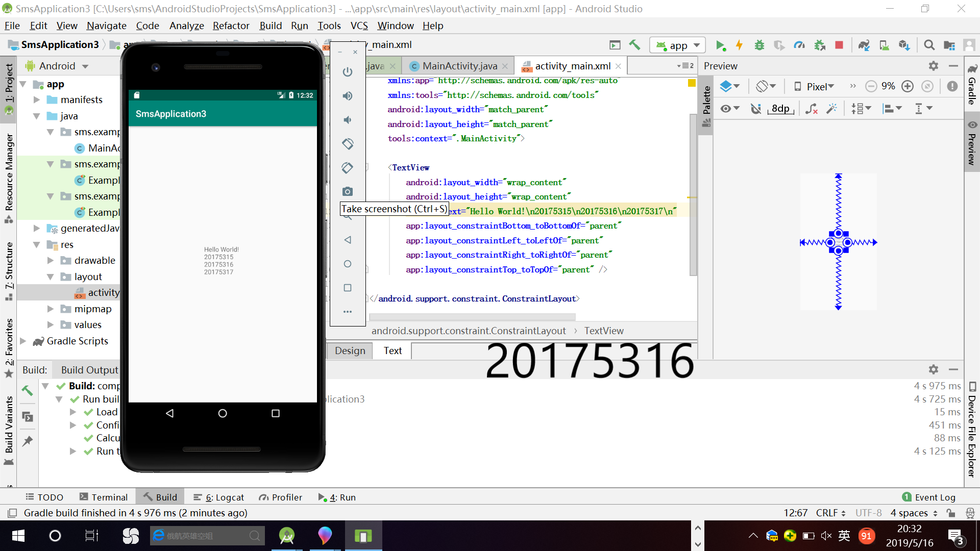Viewport: 980px width, 551px height.
Task: Open the Profiler tool window
Action: coord(280,497)
